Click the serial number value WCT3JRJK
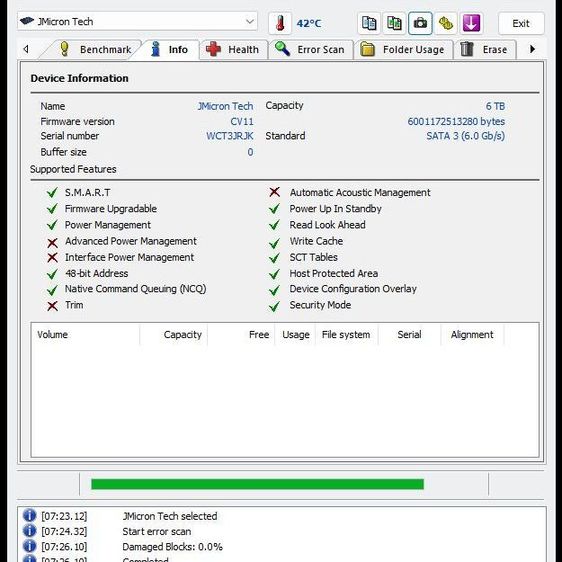Image resolution: width=562 pixels, height=562 pixels. pos(230,136)
